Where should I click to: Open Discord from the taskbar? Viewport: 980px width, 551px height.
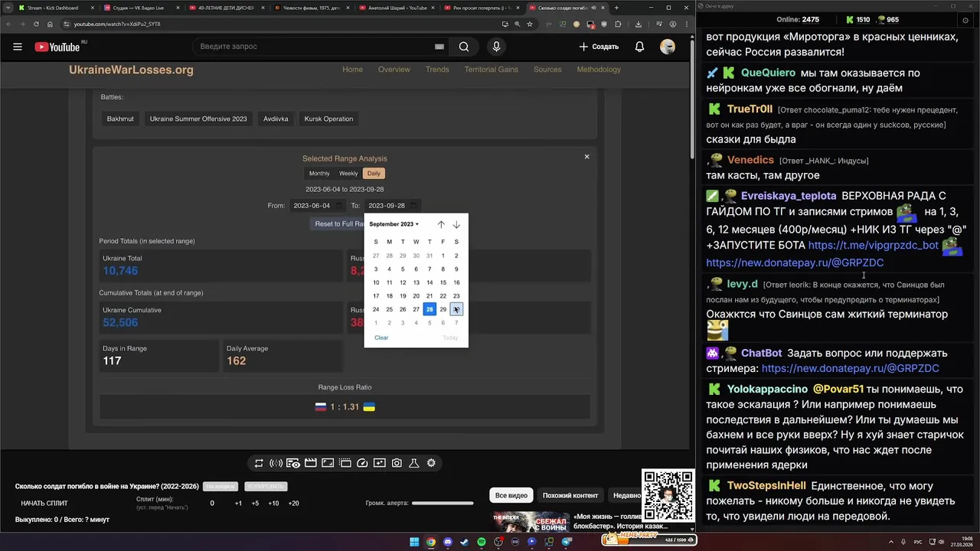tap(448, 542)
